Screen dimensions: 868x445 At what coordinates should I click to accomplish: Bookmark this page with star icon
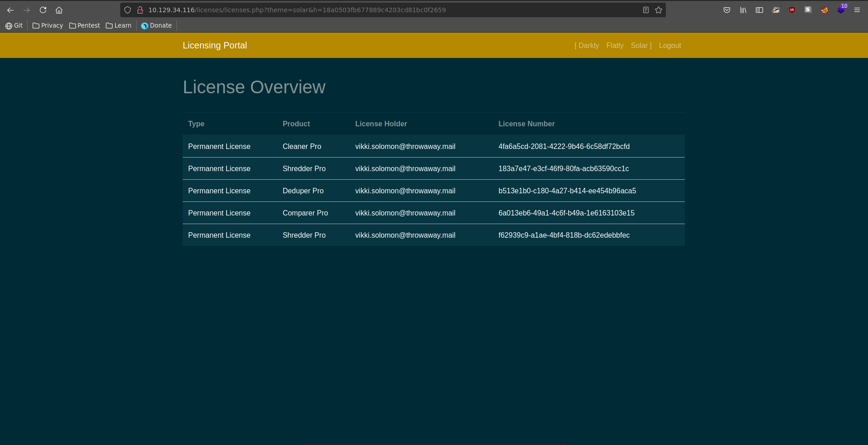(659, 10)
